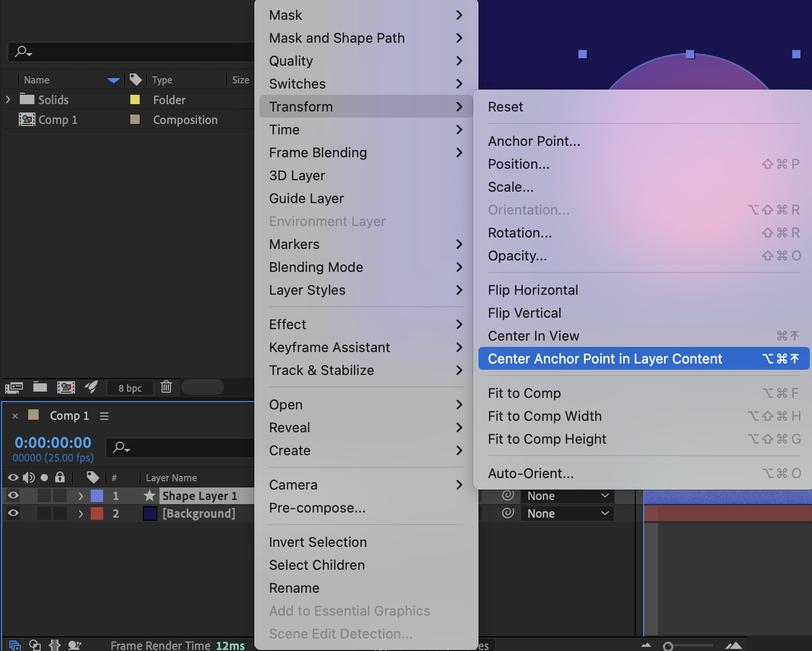Click the Shape Layer 1 star icon
Image resolution: width=812 pixels, height=651 pixels.
(150, 496)
